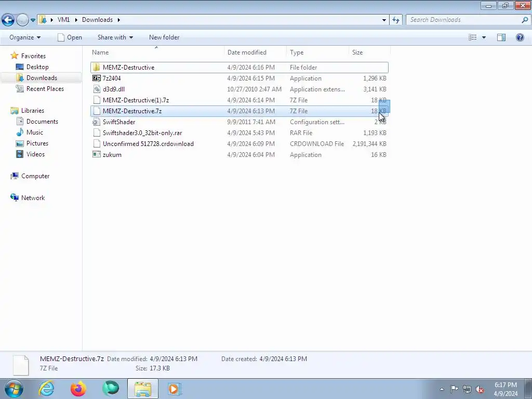This screenshot has width=532, height=399.
Task: Open Windows Media Player from taskbar
Action: tap(175, 389)
